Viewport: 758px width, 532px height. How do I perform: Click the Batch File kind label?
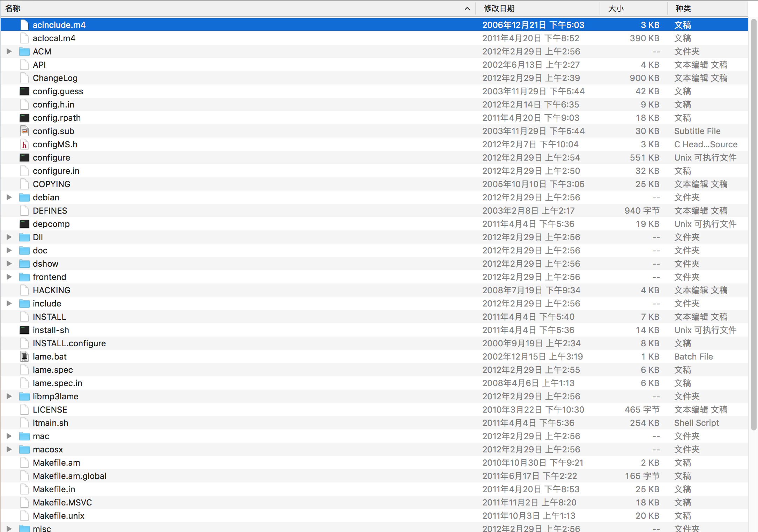[x=693, y=356]
